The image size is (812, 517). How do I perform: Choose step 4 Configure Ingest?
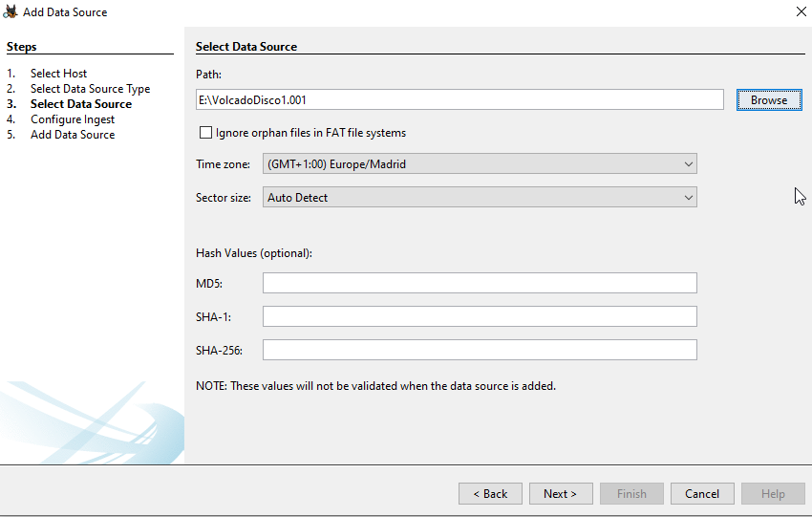click(73, 119)
